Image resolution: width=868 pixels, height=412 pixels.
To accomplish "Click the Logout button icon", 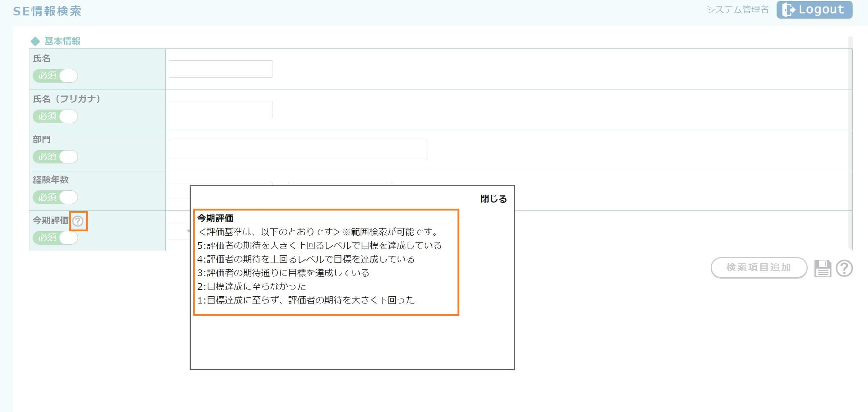I will tap(789, 10).
